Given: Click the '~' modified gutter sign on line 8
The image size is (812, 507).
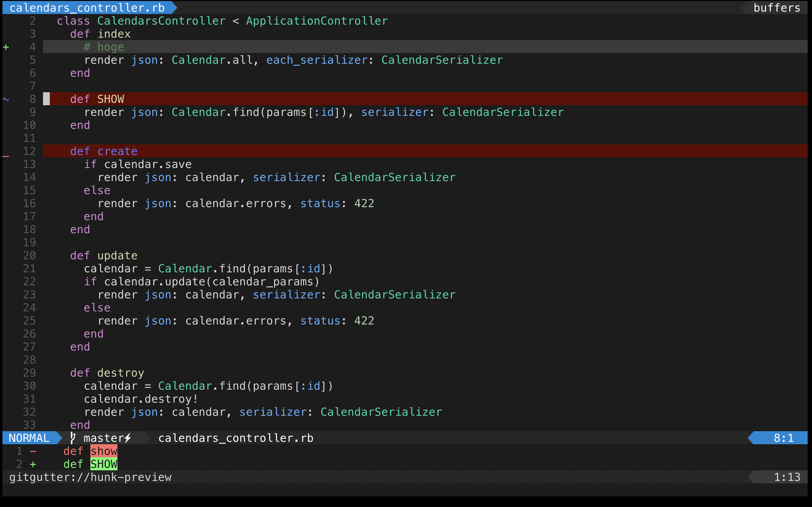Looking at the screenshot, I should (5, 99).
